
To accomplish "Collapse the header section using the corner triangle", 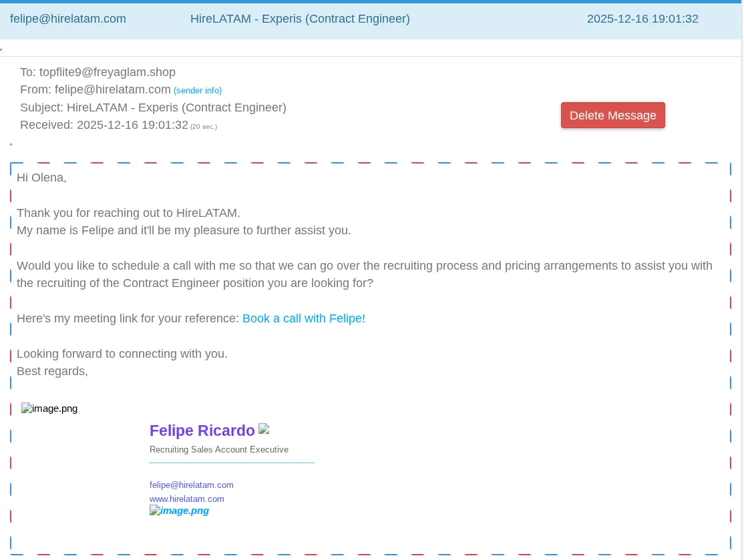I will 3,48.
